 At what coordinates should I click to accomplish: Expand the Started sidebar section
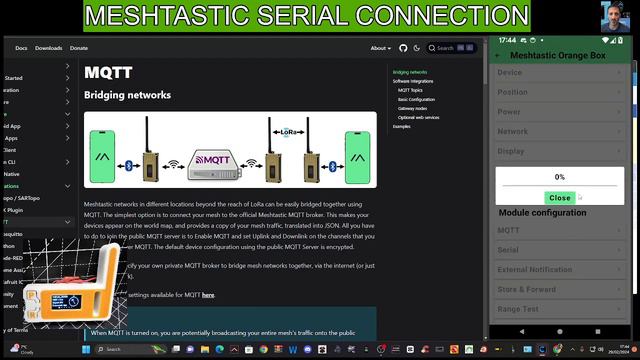coord(67,78)
